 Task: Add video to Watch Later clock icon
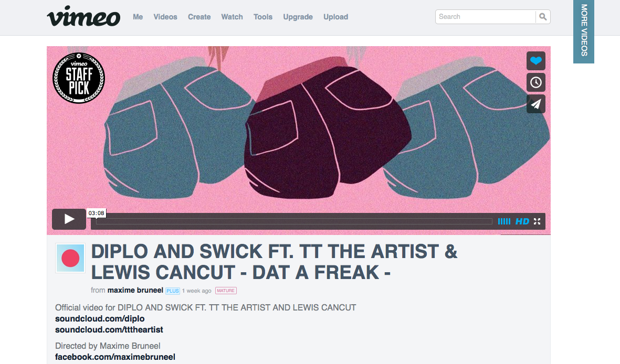(536, 82)
